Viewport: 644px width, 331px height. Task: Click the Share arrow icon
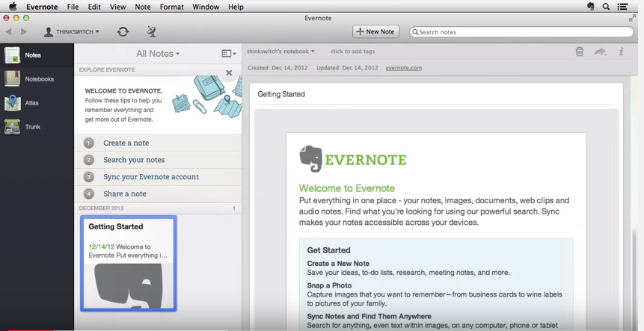click(600, 52)
